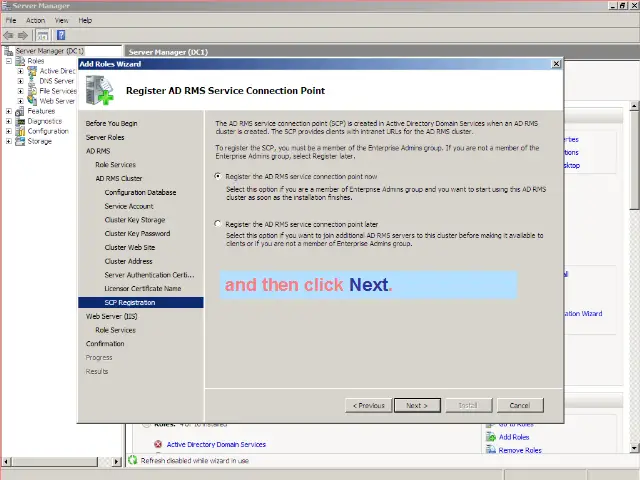Go to AD RMS Cluster wizard step

click(119, 178)
